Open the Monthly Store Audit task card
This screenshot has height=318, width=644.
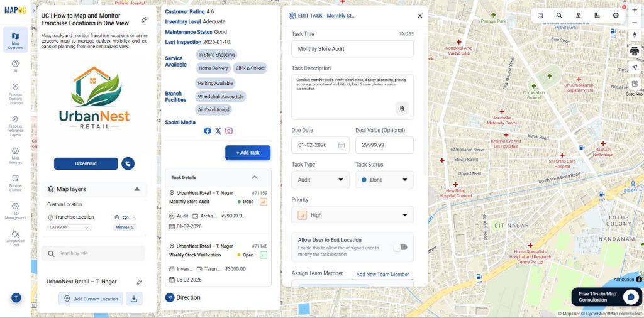click(x=218, y=209)
